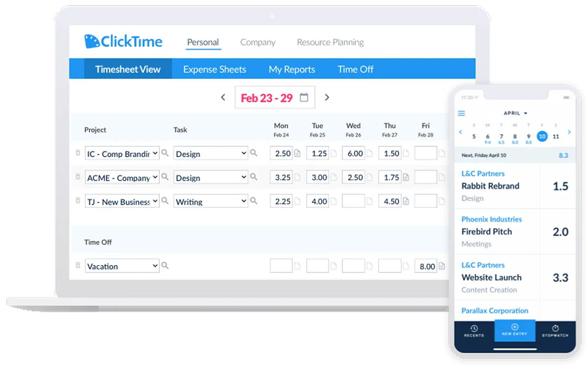Go to next week on phone calendar
588x367 pixels.
click(x=569, y=132)
